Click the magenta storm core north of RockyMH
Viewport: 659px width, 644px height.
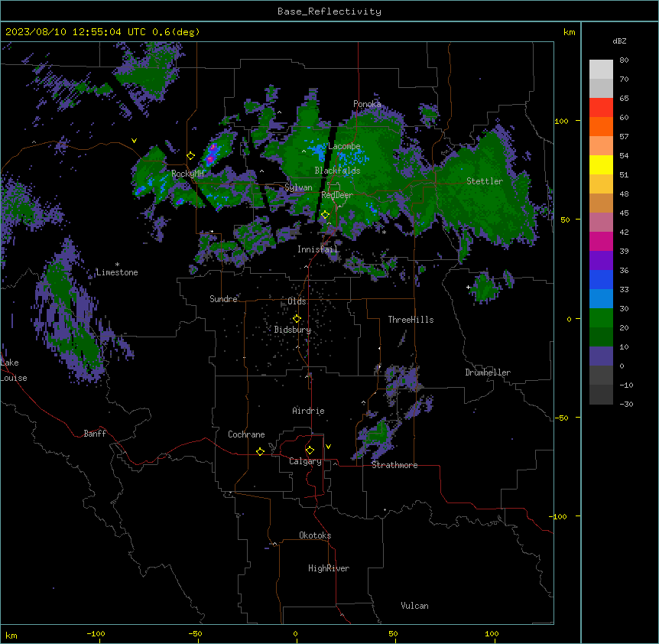(x=212, y=154)
